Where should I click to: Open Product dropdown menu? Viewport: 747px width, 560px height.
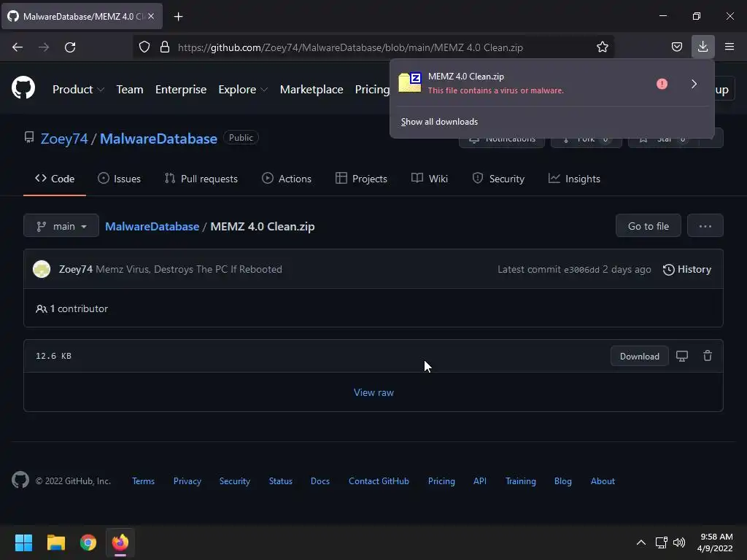click(78, 90)
